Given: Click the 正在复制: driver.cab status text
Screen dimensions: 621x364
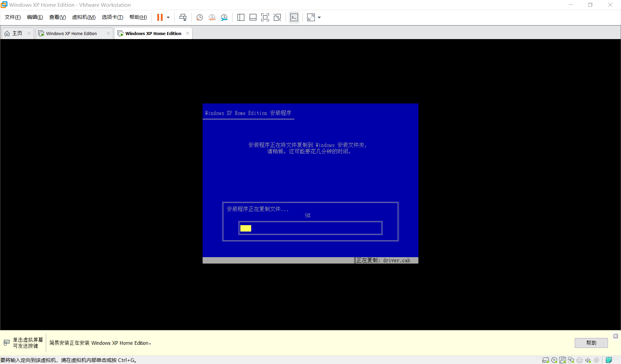Looking at the screenshot, I should click(383, 260).
